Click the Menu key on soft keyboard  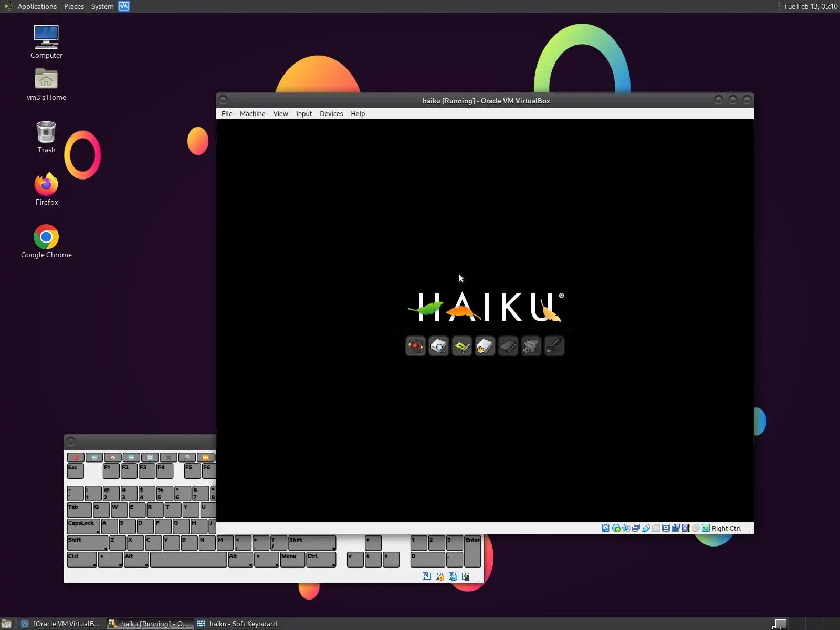tap(292, 560)
